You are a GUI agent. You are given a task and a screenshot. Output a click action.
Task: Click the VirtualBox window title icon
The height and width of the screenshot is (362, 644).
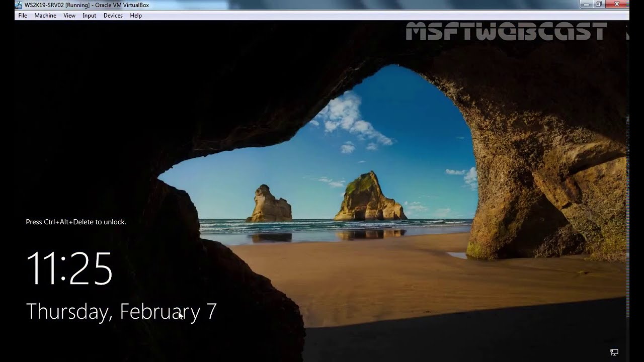point(20,5)
